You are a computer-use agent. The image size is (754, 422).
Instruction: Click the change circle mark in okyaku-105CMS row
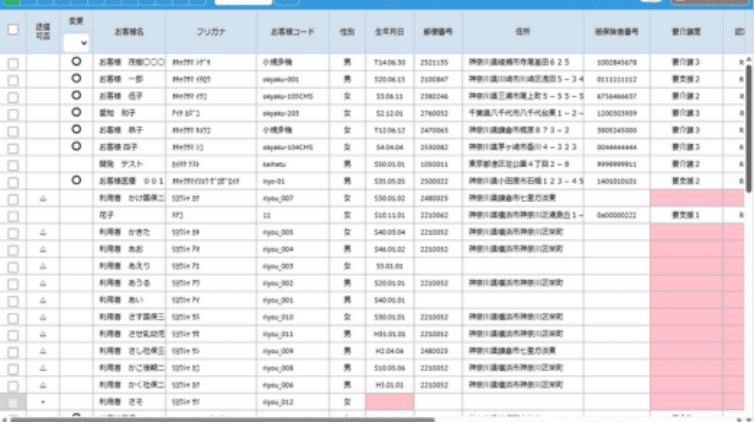(x=76, y=96)
